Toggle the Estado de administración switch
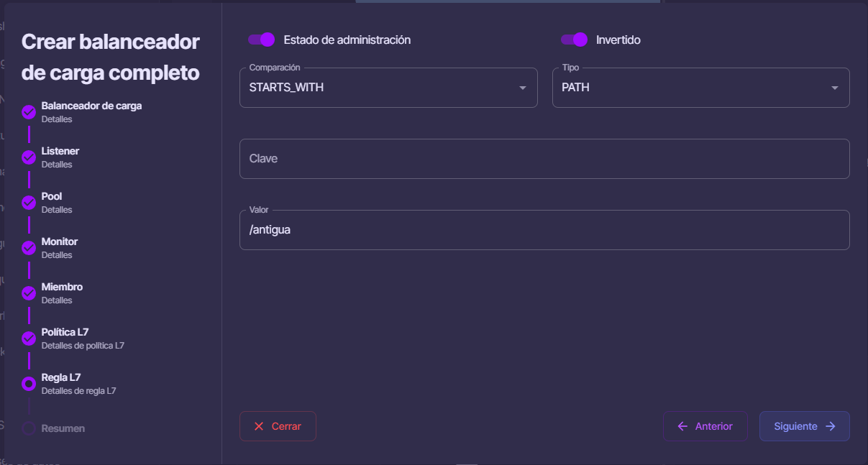Screen dimensions: 868x465 coord(262,40)
